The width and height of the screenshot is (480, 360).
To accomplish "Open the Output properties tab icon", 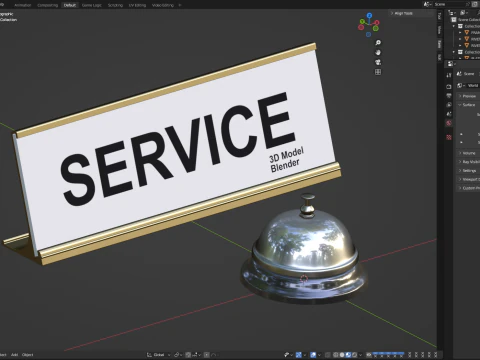I will pyautogui.click(x=449, y=96).
